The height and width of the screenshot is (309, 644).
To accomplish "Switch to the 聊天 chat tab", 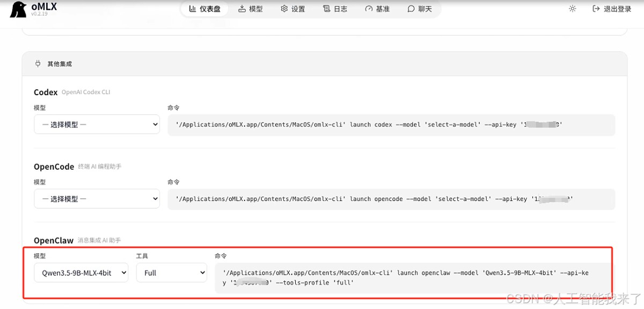I will coord(420,9).
